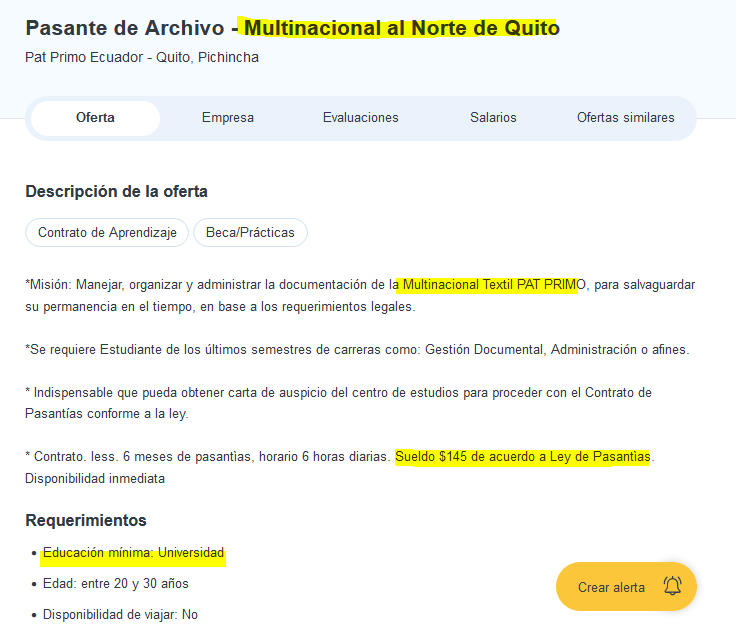Select the Salarios tab
Screen dimensions: 736x629
pos(493,118)
